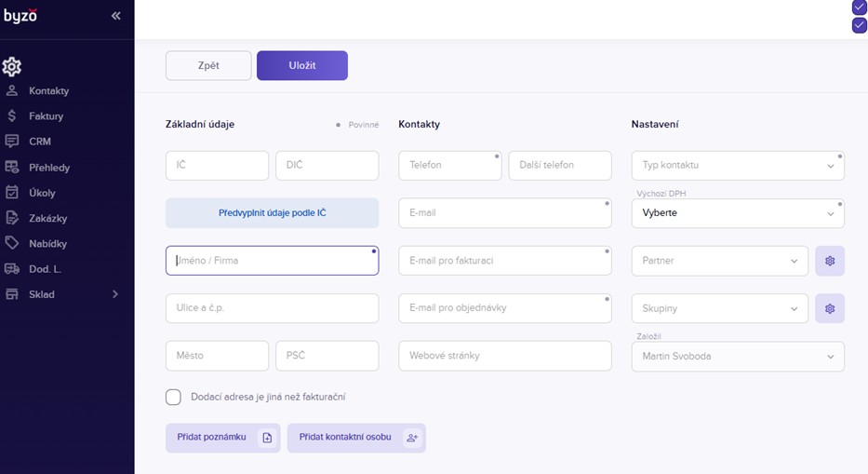Open the Výchozí DPH dropdown
The height and width of the screenshot is (474, 868).
pyautogui.click(x=737, y=213)
